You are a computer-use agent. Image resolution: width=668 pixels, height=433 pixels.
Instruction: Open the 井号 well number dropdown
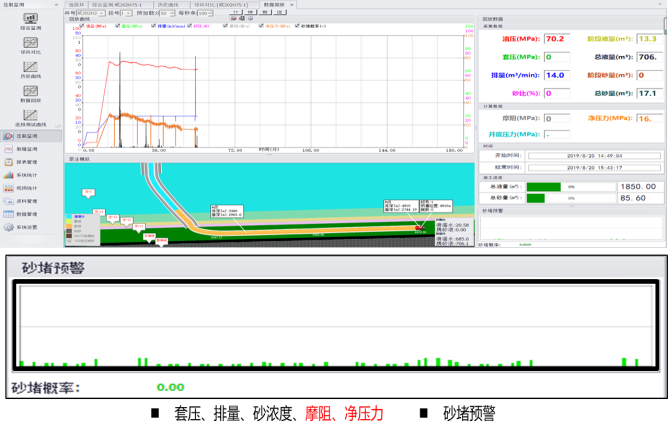click(96, 13)
